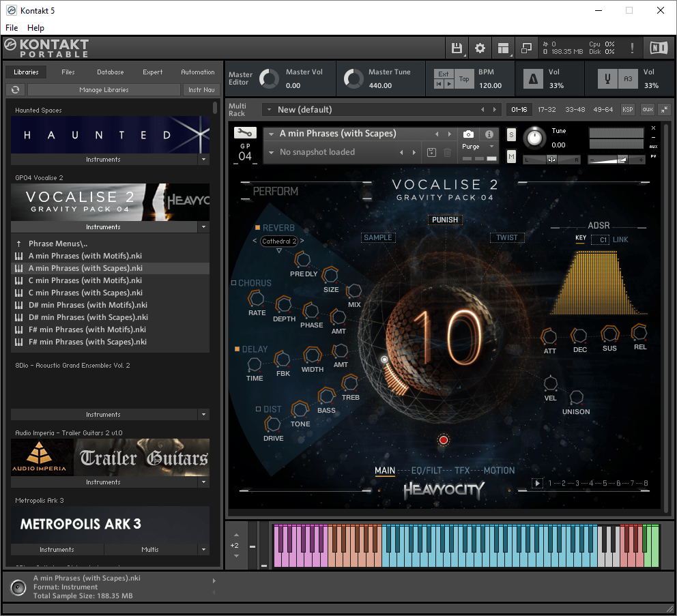The height and width of the screenshot is (616, 677).
Task: Click the Instr Nav button
Action: 201,90
